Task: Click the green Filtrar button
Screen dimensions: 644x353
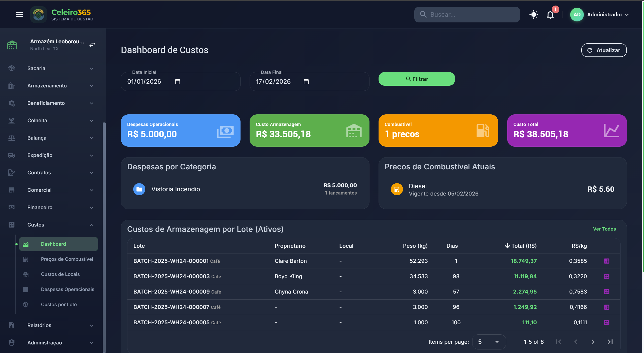Action: [x=417, y=79]
